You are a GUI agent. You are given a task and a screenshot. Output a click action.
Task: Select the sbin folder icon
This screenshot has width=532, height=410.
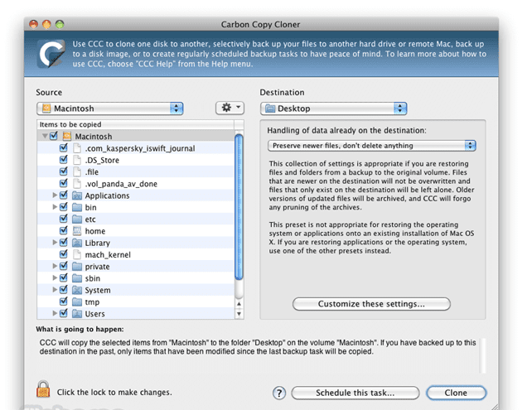77,278
